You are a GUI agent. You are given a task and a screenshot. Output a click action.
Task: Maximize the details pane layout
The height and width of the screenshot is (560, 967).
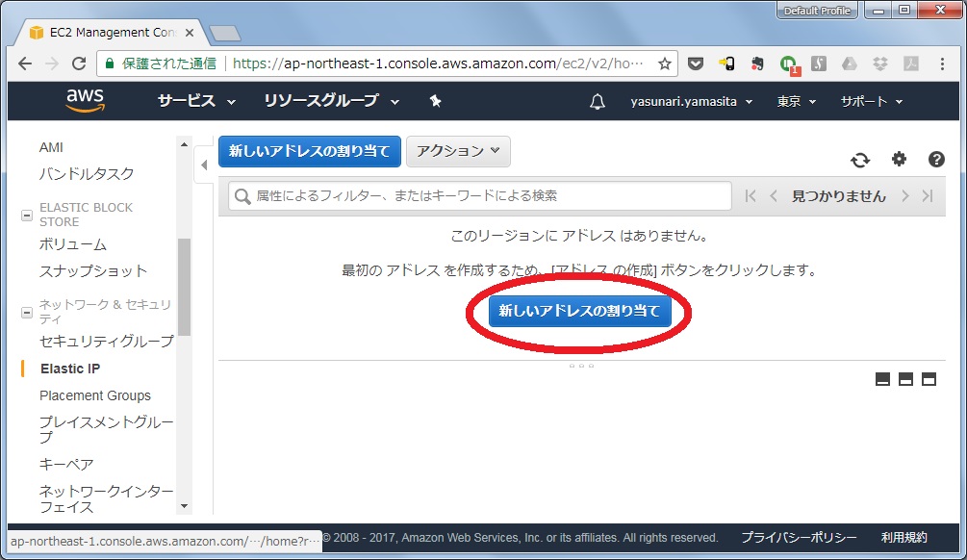click(929, 379)
